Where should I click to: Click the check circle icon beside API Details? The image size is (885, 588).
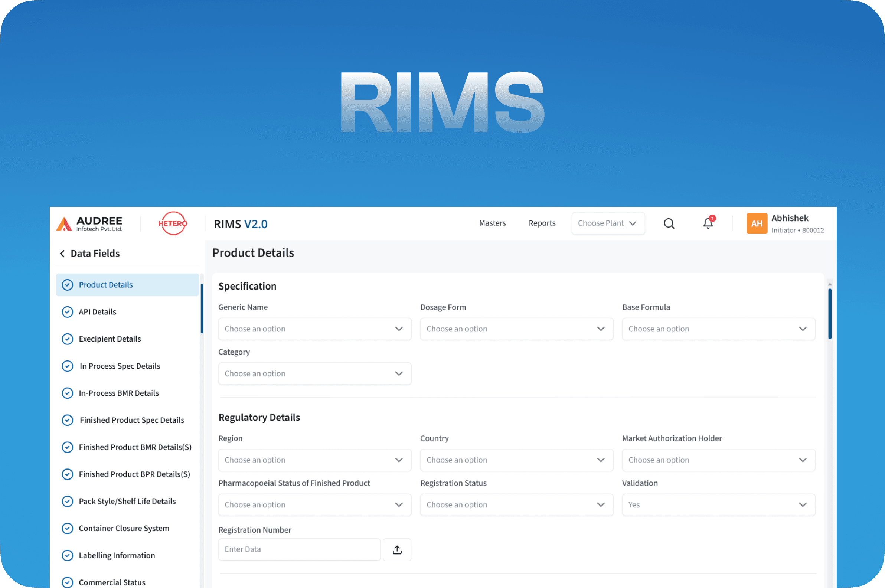coord(67,312)
